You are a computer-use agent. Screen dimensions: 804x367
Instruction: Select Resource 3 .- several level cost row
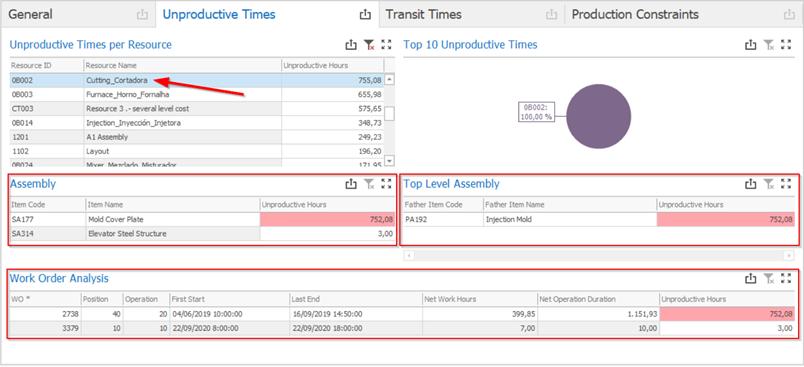pos(197,109)
